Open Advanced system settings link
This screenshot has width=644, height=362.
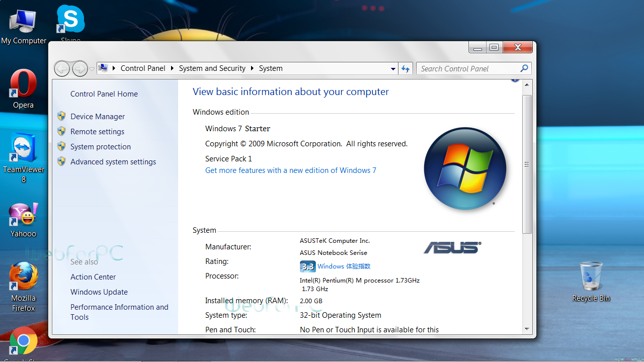(113, 161)
